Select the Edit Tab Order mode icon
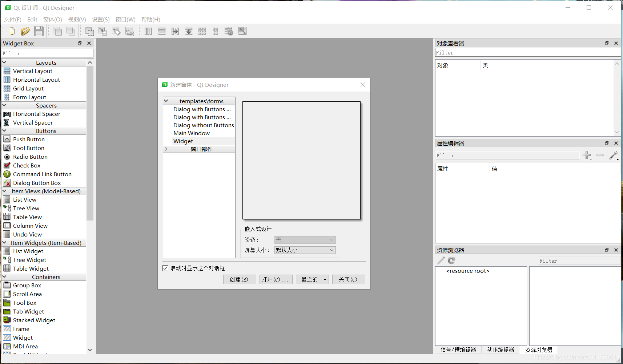The image size is (623, 364). coord(130,31)
